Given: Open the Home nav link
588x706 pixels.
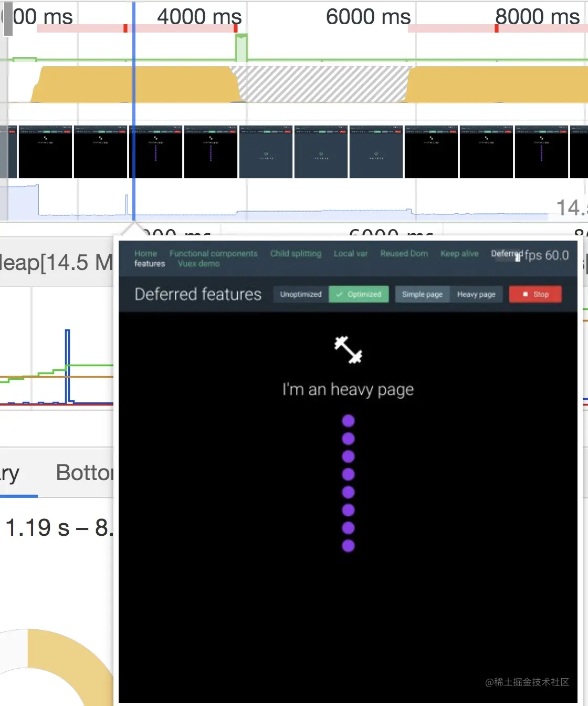Looking at the screenshot, I should 145,253.
